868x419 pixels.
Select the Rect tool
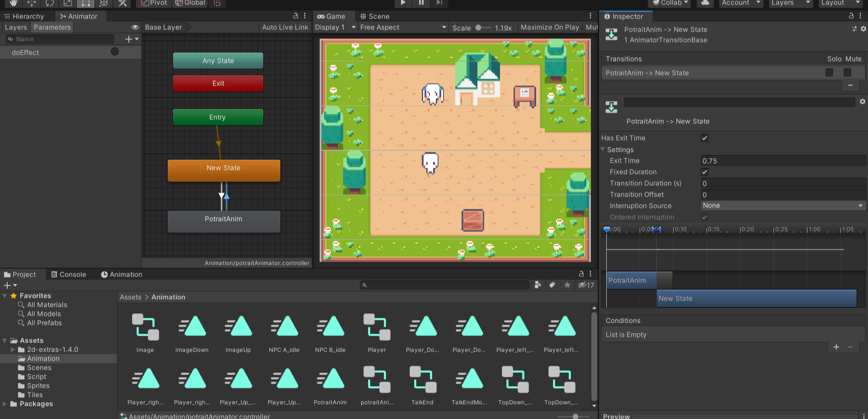click(85, 3)
